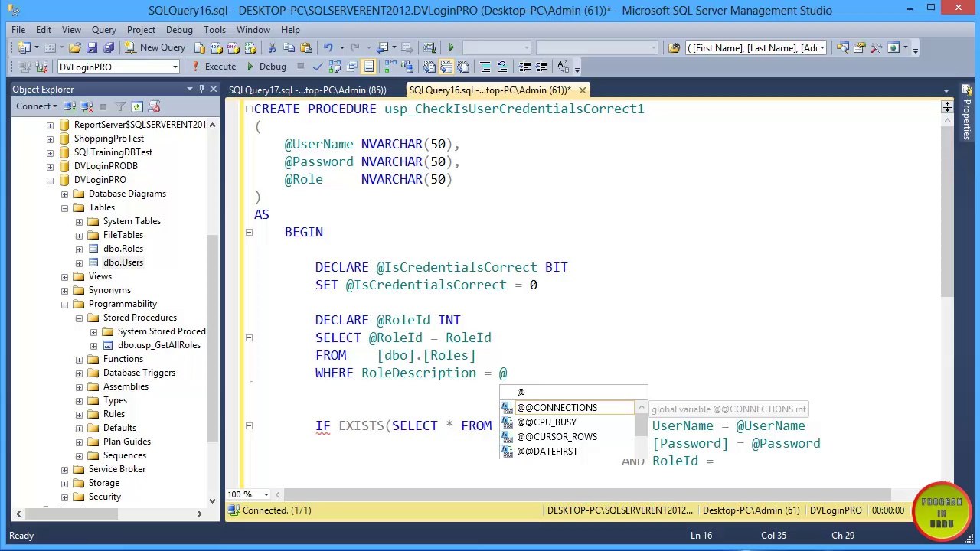Image resolution: width=980 pixels, height=551 pixels.
Task: Click the Connect Object Explorer icon
Action: tap(70, 106)
